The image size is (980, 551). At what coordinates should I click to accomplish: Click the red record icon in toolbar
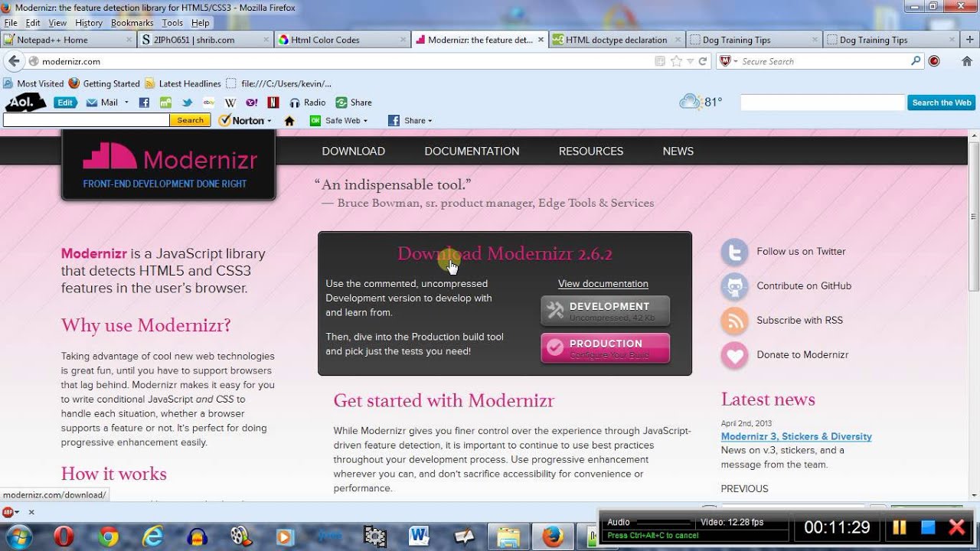934,61
